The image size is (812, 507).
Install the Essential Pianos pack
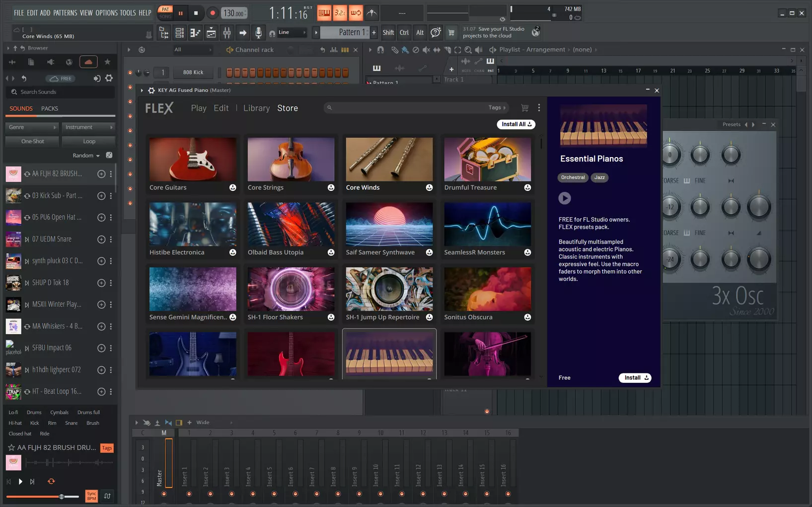pyautogui.click(x=635, y=378)
